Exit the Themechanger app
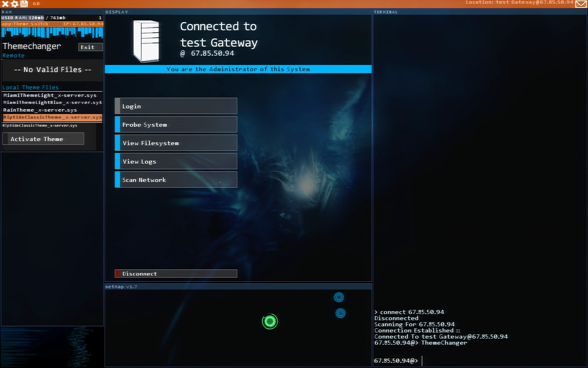Screen dimensions: 588x368 tap(90, 47)
